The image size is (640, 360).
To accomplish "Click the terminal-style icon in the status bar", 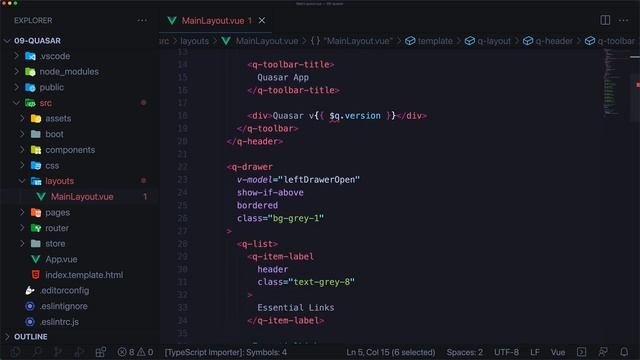I will pyautogui.click(x=582, y=352).
